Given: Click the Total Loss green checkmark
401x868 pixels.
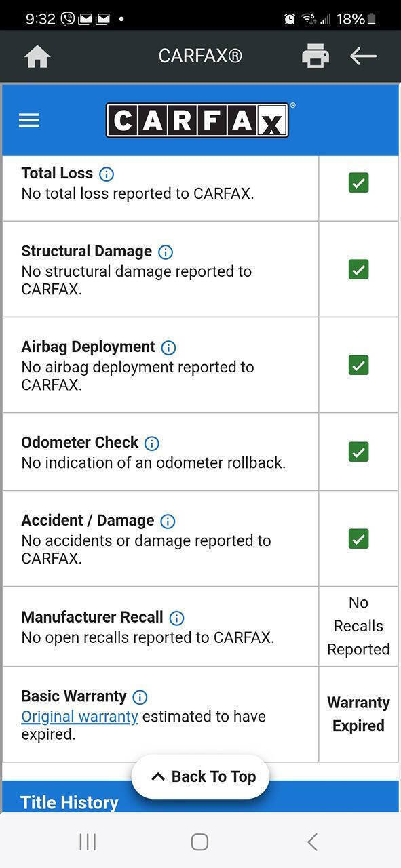Looking at the screenshot, I should click(x=358, y=182).
